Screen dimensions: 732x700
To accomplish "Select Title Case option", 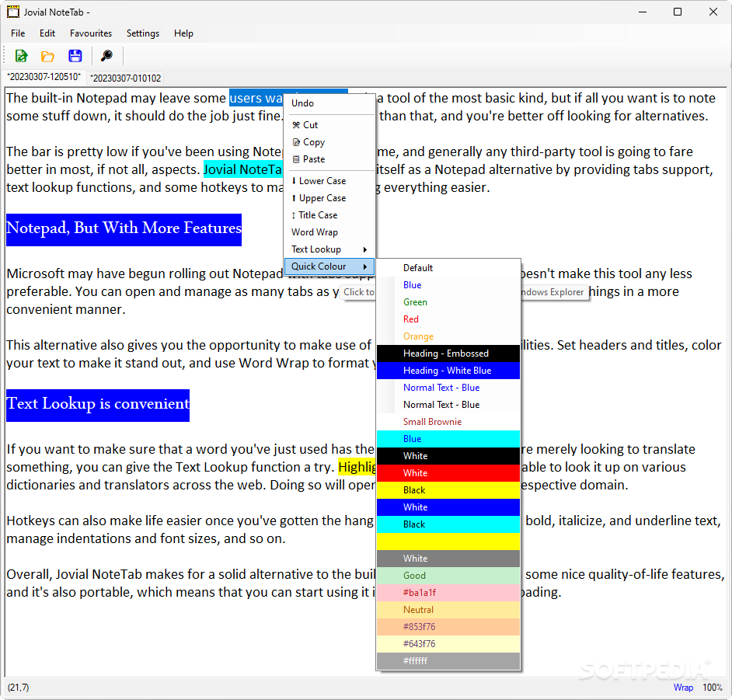I will point(329,215).
